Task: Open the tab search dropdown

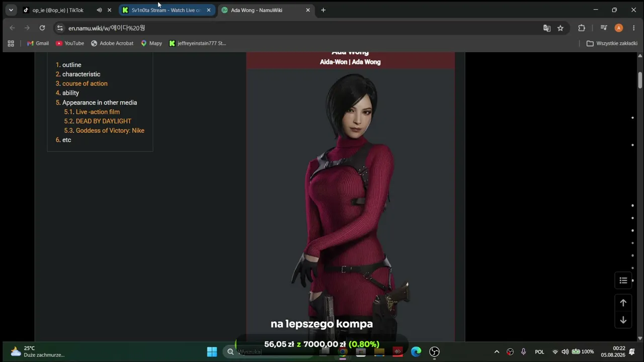Action: coord(11,10)
